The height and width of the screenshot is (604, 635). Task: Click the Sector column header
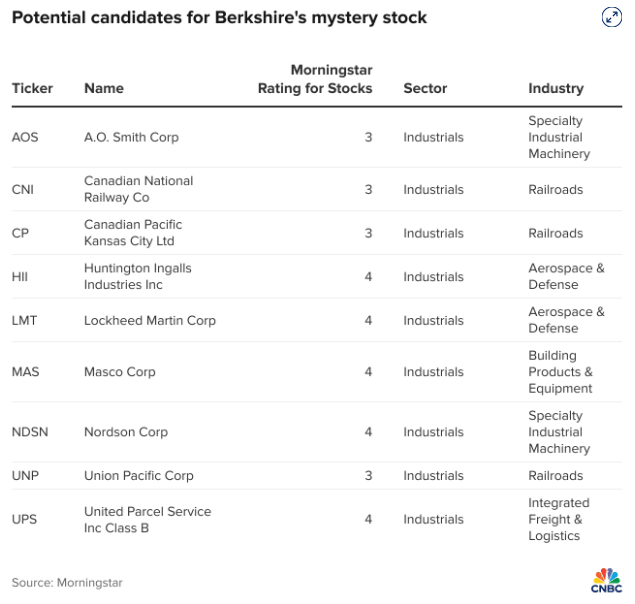coord(425,88)
